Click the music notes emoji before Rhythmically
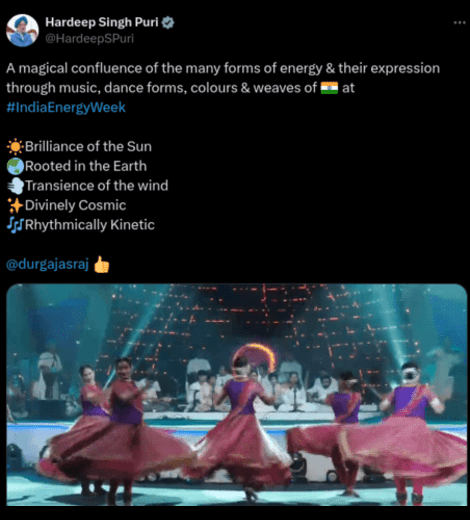The width and height of the screenshot is (470, 520). (x=15, y=225)
